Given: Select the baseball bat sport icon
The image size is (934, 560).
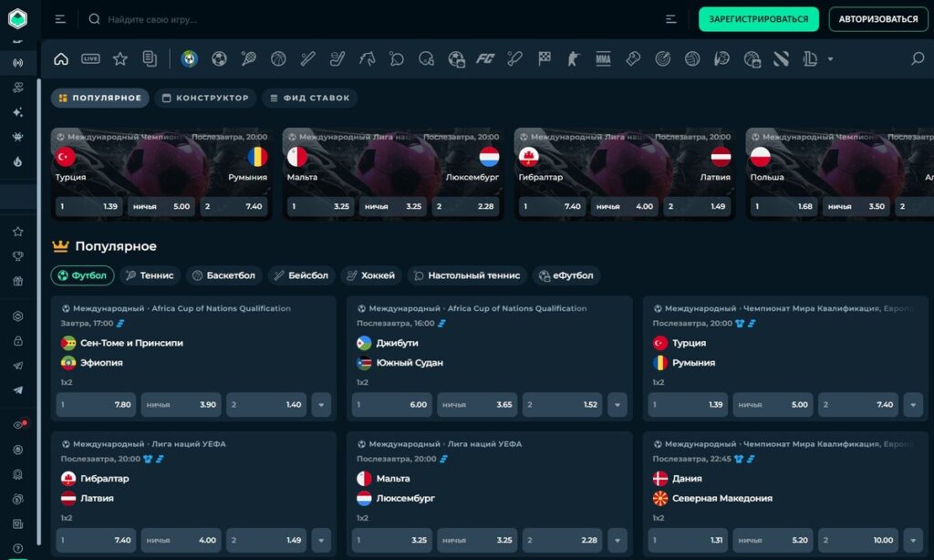Looking at the screenshot, I should pos(308,58).
